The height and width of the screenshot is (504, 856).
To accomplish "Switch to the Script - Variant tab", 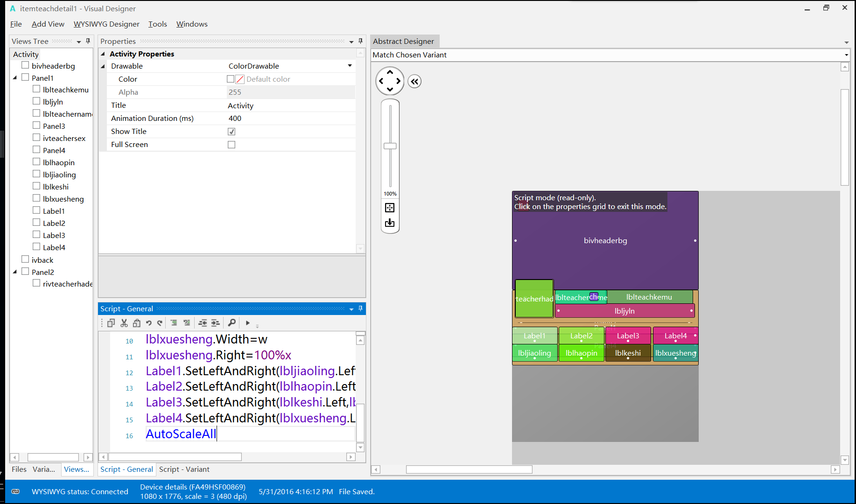I will pyautogui.click(x=184, y=469).
